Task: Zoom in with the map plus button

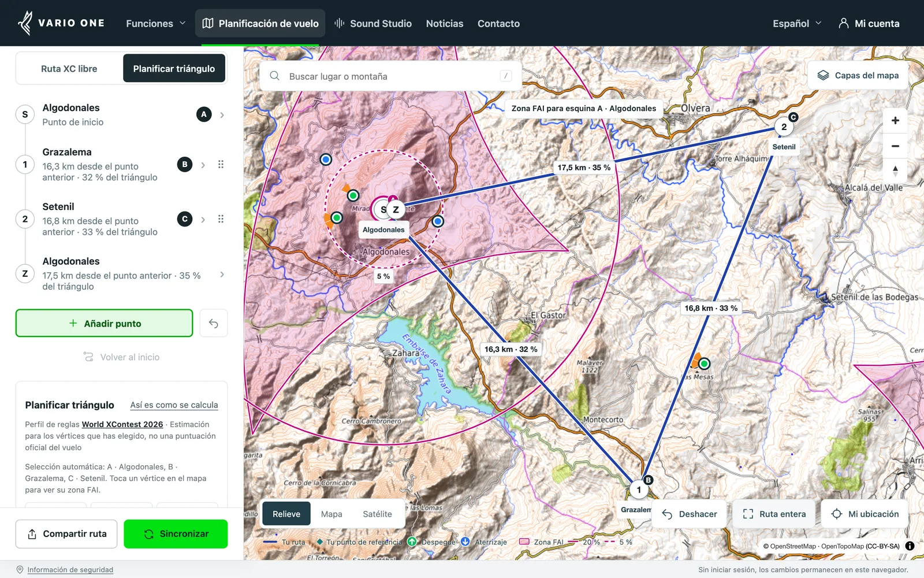Action: click(895, 121)
